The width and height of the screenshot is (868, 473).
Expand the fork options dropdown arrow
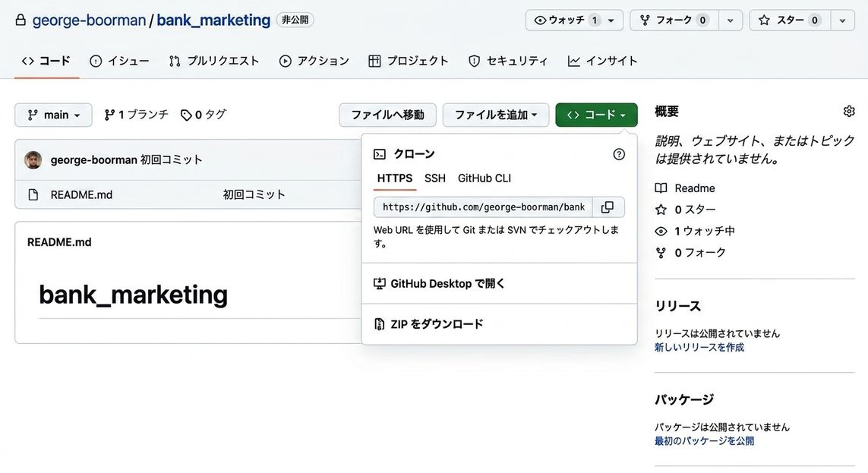click(x=731, y=20)
